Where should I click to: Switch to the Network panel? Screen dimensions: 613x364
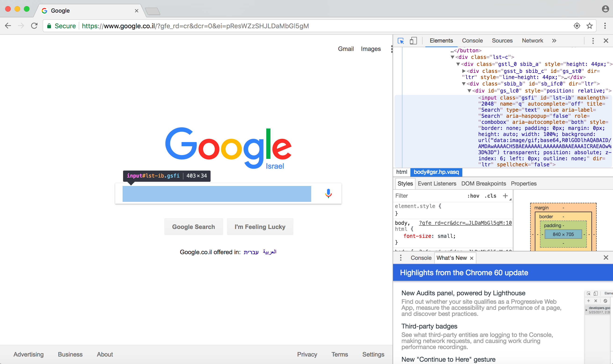533,41
